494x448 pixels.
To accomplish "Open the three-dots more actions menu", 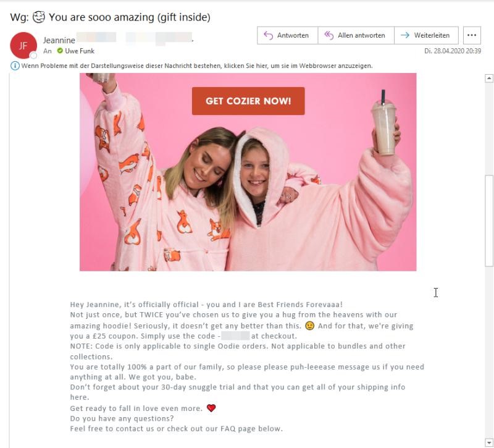I will tap(472, 35).
